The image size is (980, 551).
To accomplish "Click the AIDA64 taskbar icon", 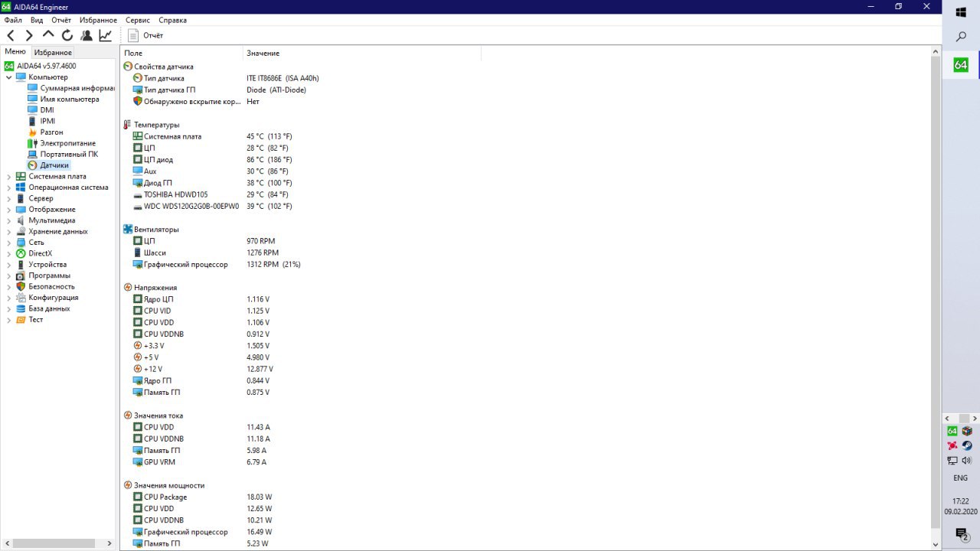I will (x=961, y=65).
